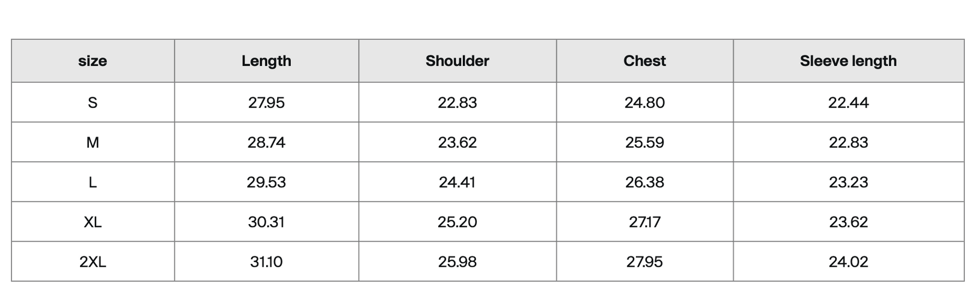The height and width of the screenshot is (289, 980).
Task: Select the 29.53 length cell
Action: pyautogui.click(x=266, y=182)
